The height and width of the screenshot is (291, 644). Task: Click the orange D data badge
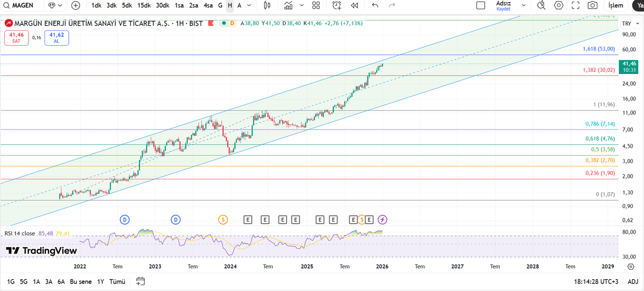pos(232,24)
